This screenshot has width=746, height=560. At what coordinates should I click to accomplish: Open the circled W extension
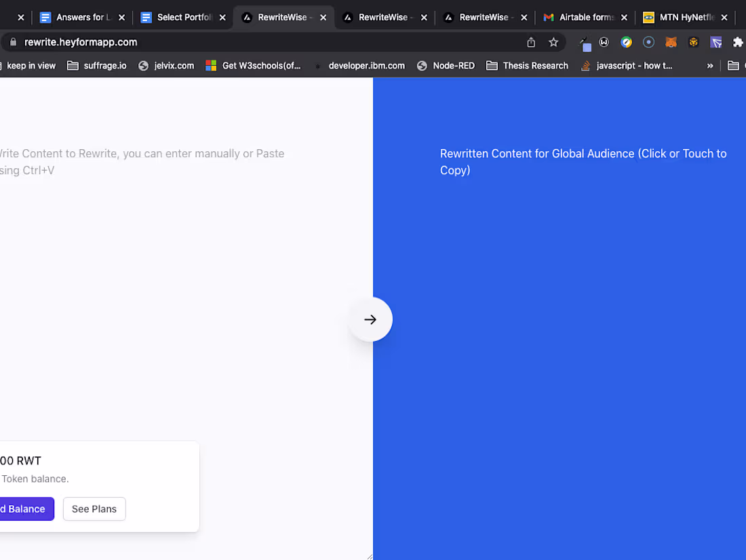[x=604, y=42]
